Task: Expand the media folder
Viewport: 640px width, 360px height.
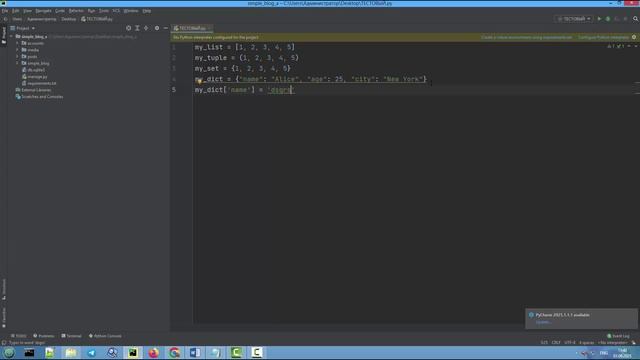Action: point(18,50)
